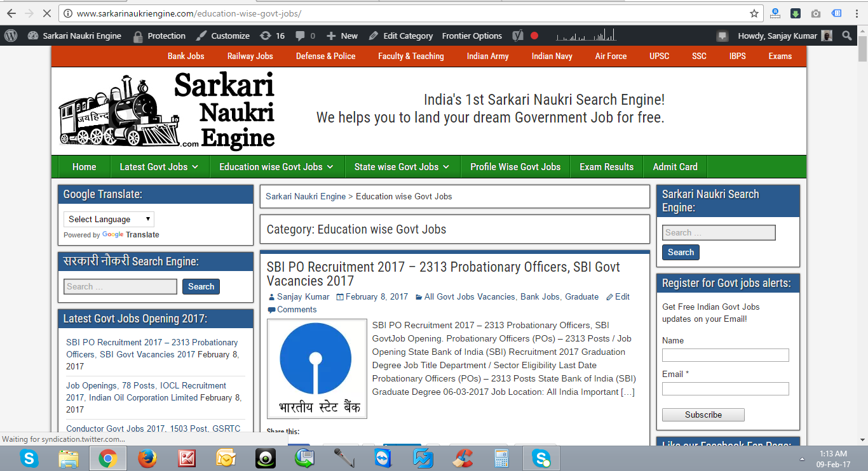Open the WordPress logo menu
The width and height of the screenshot is (868, 471).
[x=10, y=36]
